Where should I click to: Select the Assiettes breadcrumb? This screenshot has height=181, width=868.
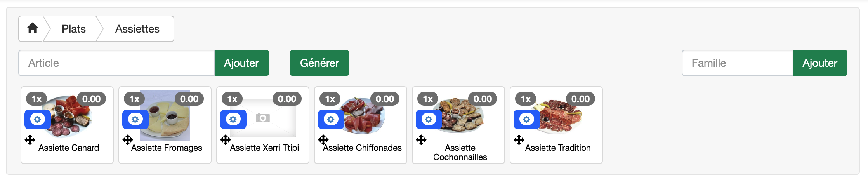[137, 29]
